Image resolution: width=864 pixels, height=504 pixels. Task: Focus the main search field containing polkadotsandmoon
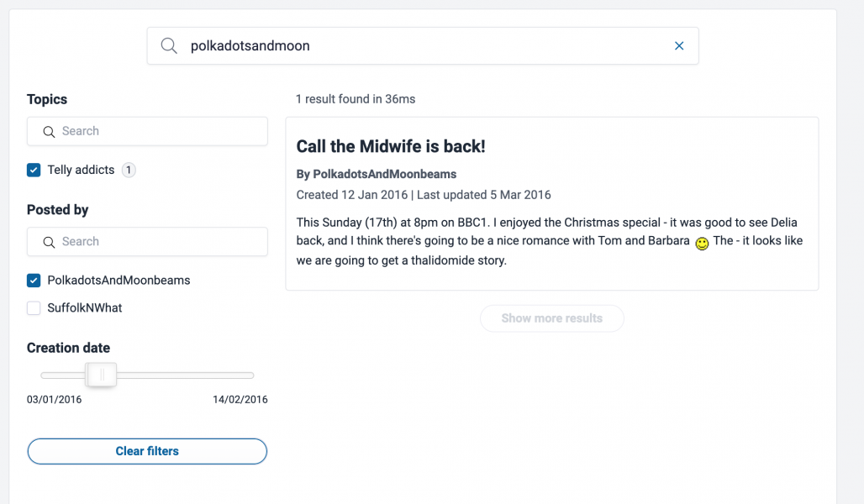pos(420,46)
